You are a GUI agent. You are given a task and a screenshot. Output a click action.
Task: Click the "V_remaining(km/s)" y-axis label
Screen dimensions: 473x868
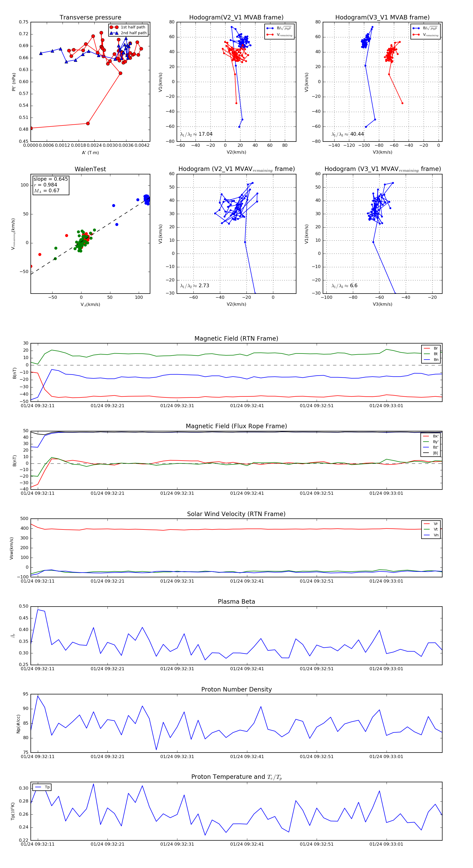coord(13,234)
